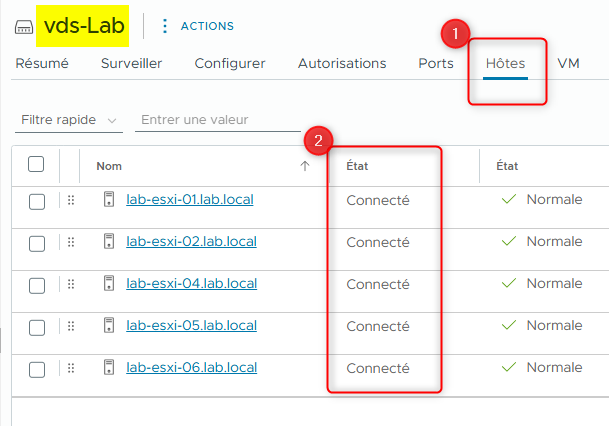Image resolution: width=609 pixels, height=426 pixels.
Task: Click the drag handle of lab-esxi-05 row
Action: pyautogui.click(x=71, y=326)
